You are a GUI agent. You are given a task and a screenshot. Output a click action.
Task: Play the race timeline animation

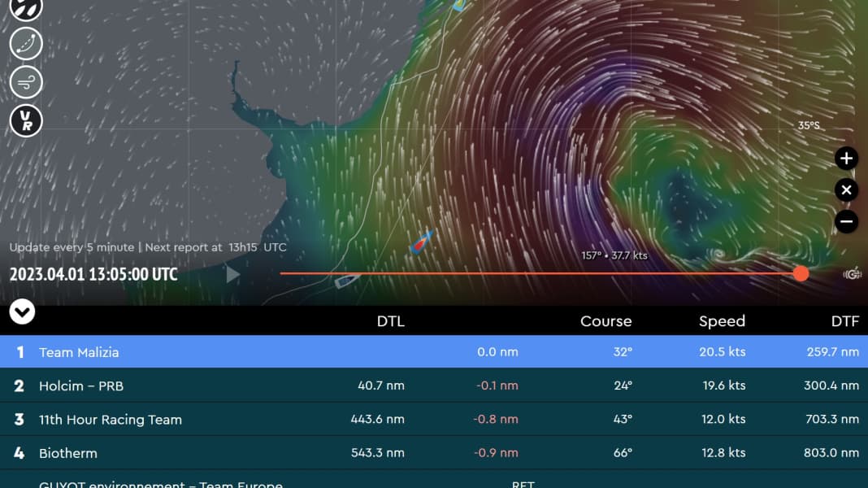233,274
